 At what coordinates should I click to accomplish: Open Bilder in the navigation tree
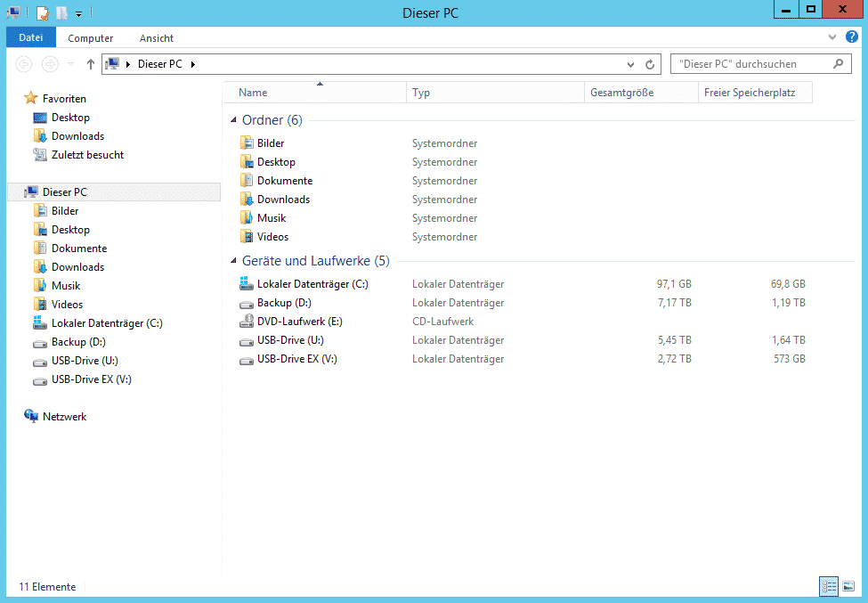(65, 211)
